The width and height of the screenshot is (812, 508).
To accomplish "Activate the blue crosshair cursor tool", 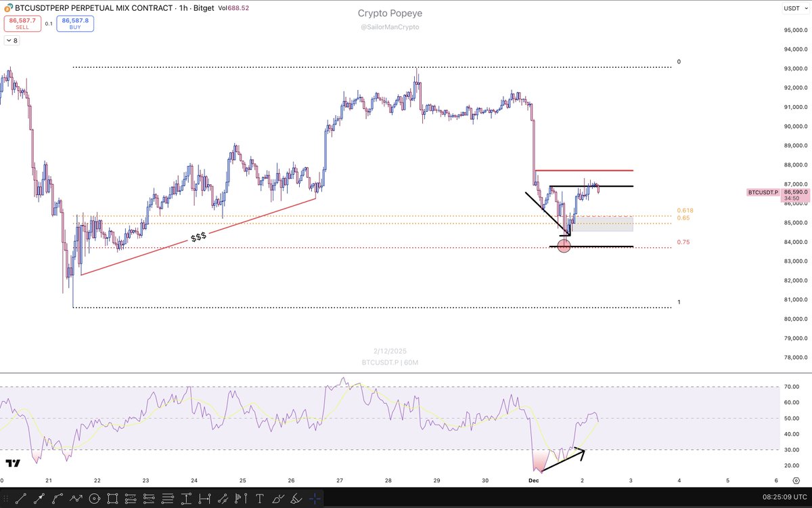I will point(315,499).
